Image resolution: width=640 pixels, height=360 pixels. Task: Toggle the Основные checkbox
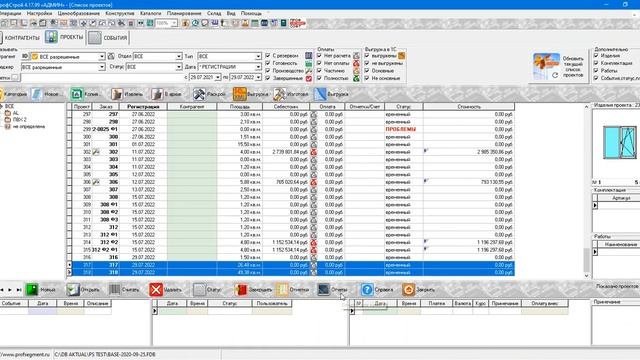pyautogui.click(x=367, y=71)
